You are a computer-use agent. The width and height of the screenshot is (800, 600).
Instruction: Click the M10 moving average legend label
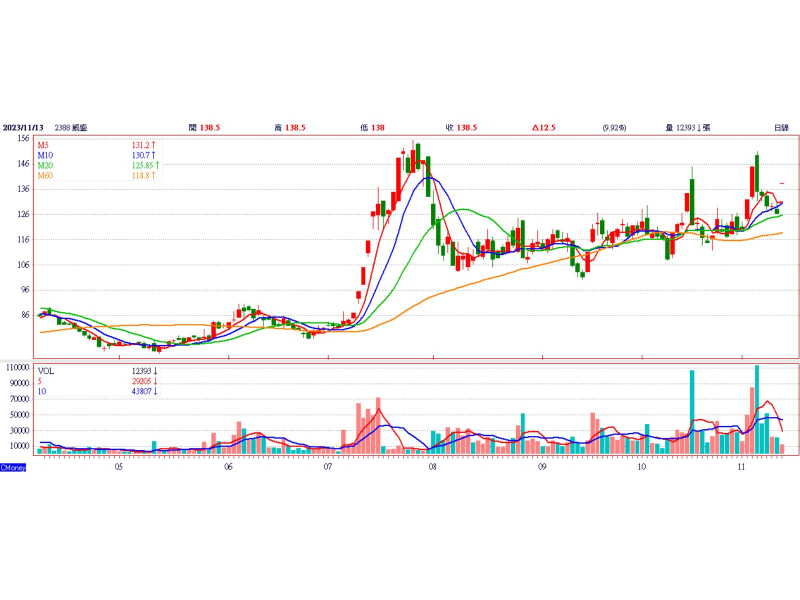[x=45, y=155]
